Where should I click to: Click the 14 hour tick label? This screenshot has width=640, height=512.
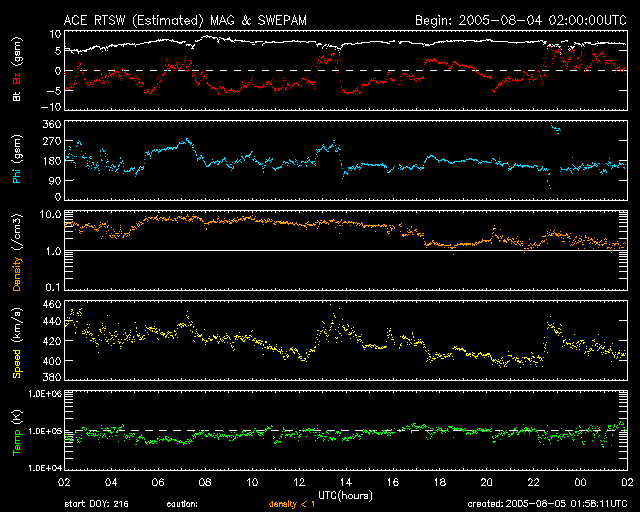pos(346,482)
